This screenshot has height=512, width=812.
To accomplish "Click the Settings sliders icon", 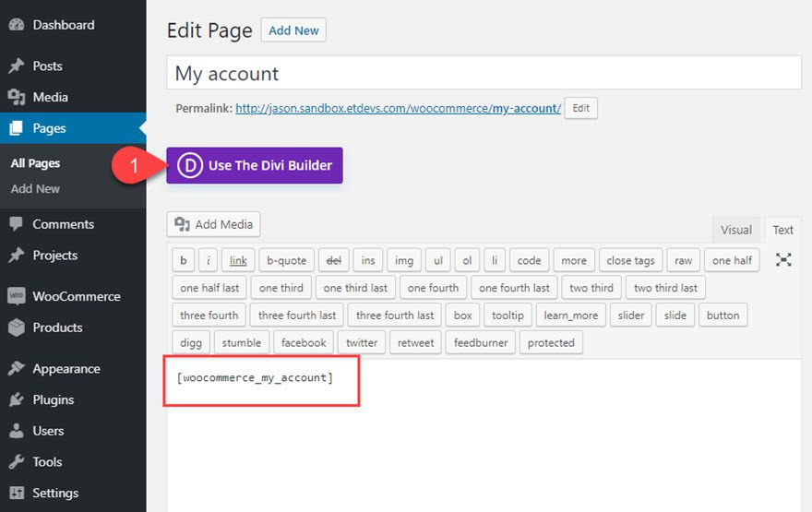I will (x=17, y=493).
